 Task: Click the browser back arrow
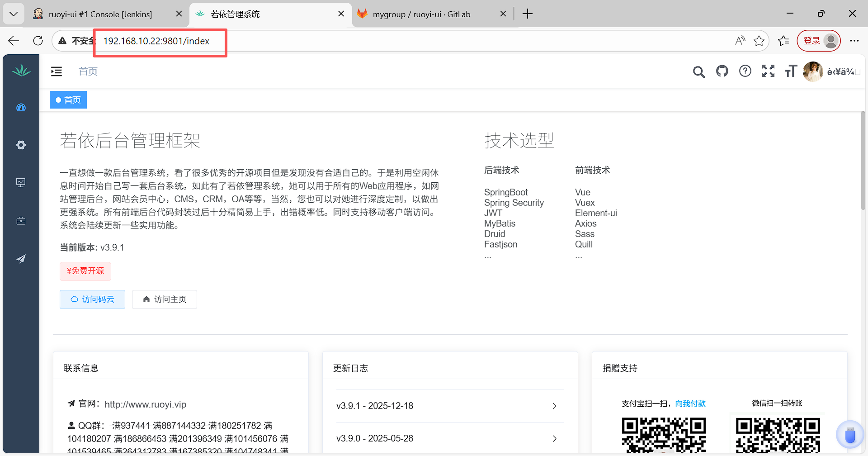coord(14,41)
